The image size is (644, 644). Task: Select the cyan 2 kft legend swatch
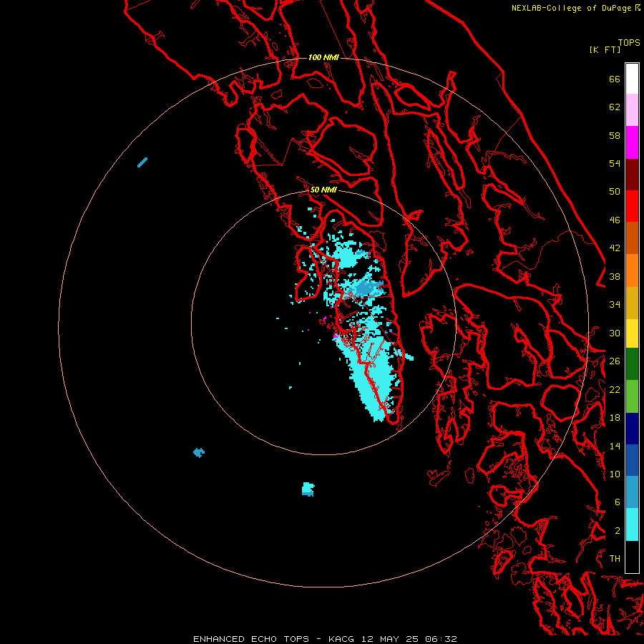[632, 525]
